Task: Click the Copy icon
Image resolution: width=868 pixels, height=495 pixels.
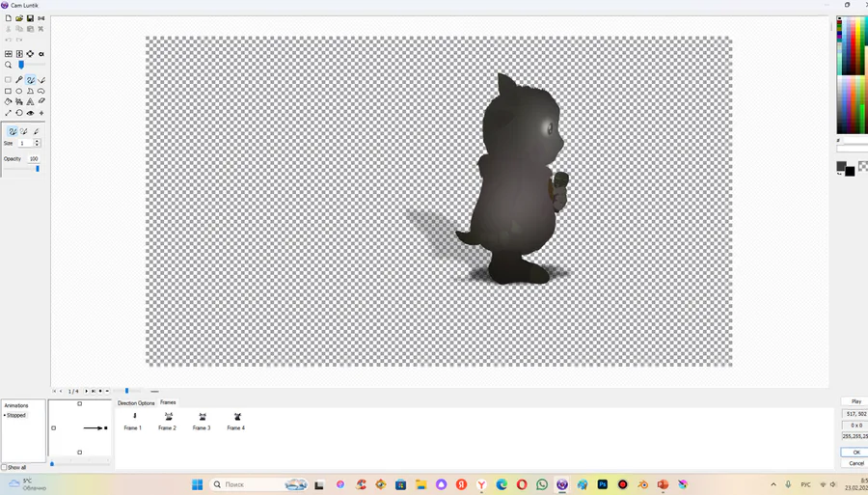Action: pyautogui.click(x=19, y=29)
